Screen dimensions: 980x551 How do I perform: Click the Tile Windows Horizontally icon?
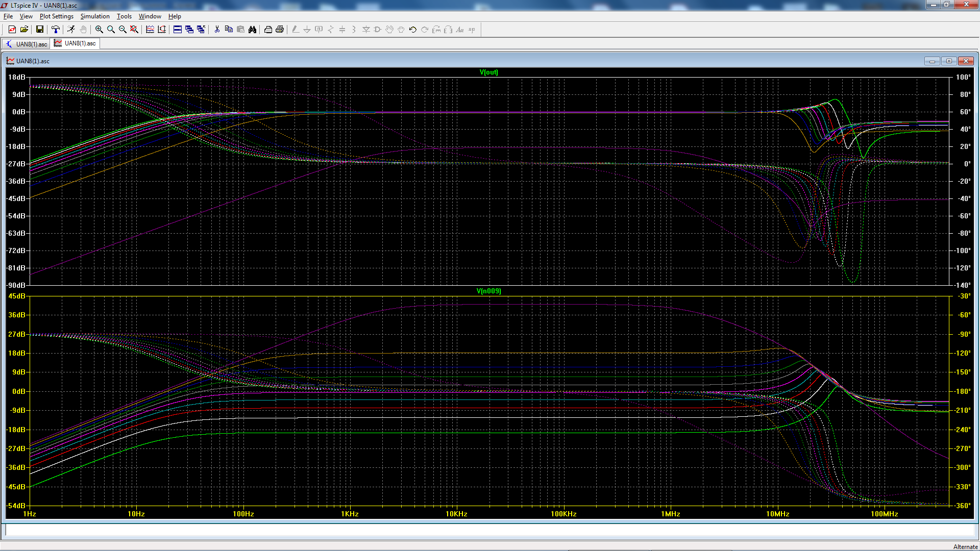pyautogui.click(x=178, y=30)
